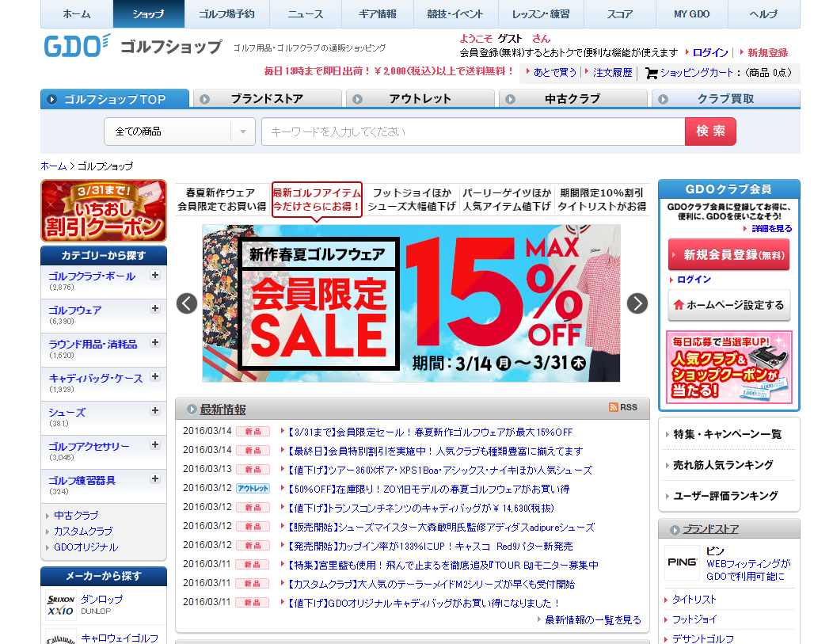
Task: Open 最新情報の一覧を見る link
Action: click(593, 620)
